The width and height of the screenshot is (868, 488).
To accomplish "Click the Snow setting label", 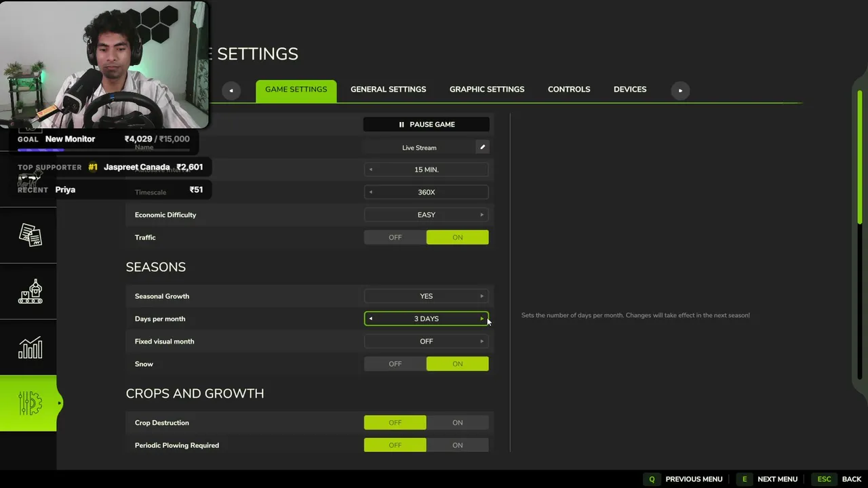I will 144,364.
